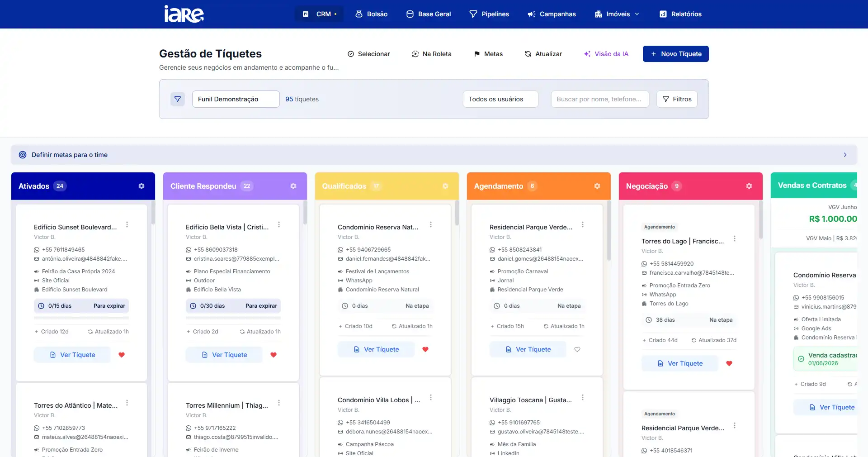Toggle favorite heart on Condomínio Reserva Nat card

click(x=425, y=349)
